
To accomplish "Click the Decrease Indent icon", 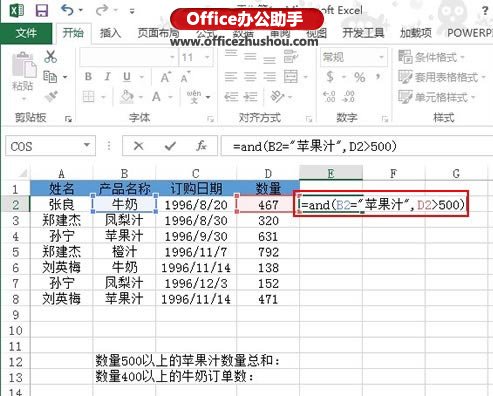I will pyautogui.click(x=231, y=97).
